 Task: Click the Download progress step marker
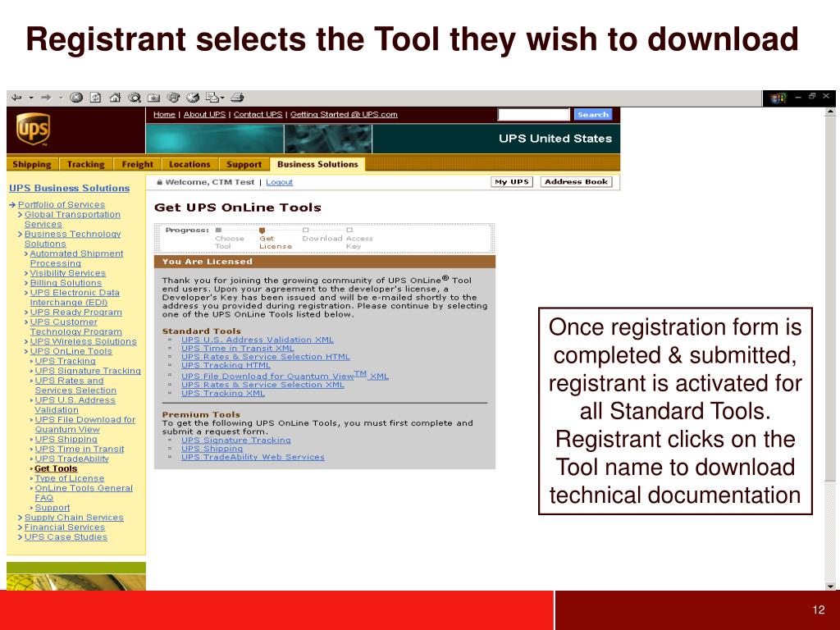pos(306,231)
